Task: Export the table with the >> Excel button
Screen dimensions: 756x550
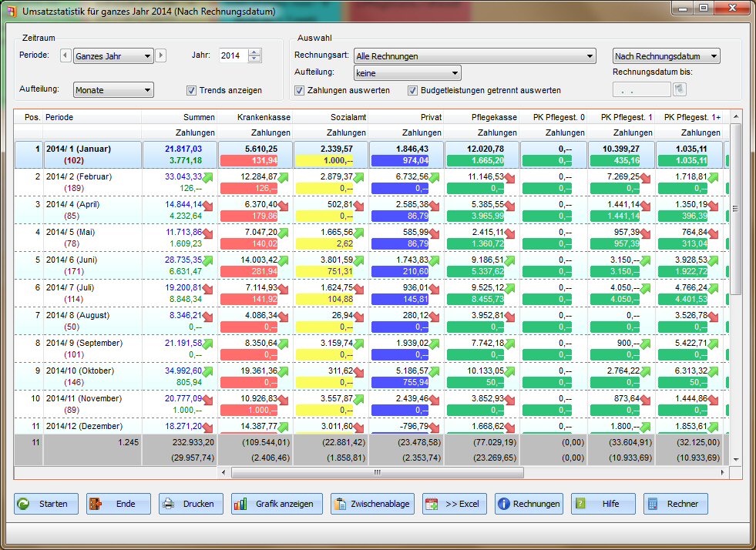Action: pyautogui.click(x=454, y=504)
